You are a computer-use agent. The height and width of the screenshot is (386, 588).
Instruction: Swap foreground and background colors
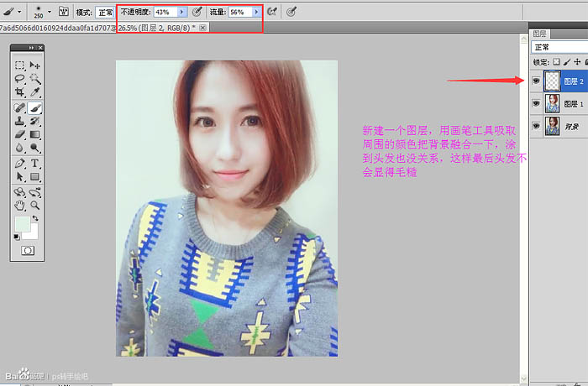click(x=35, y=218)
